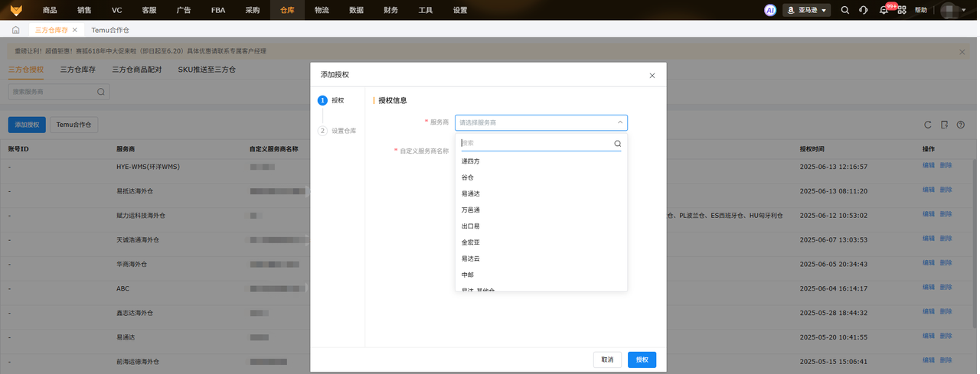Open the global search magnifier icon
Image resolution: width=980 pixels, height=374 pixels.
[845, 10]
